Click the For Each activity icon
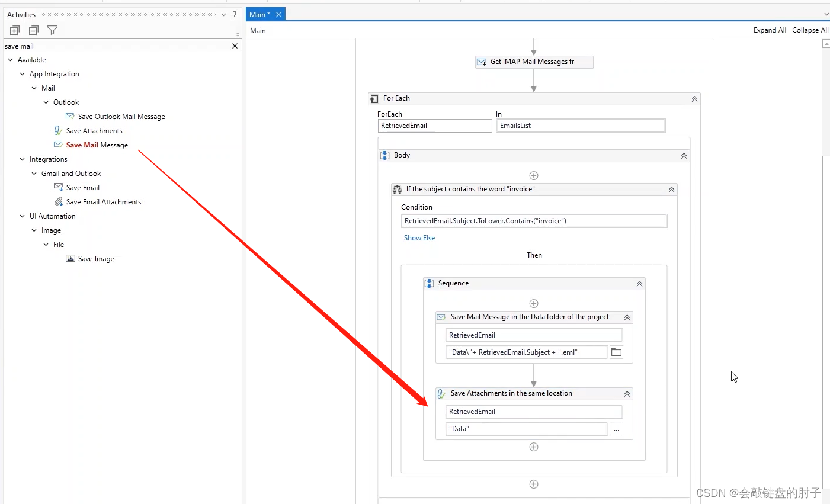The width and height of the screenshot is (830, 504). [x=374, y=99]
